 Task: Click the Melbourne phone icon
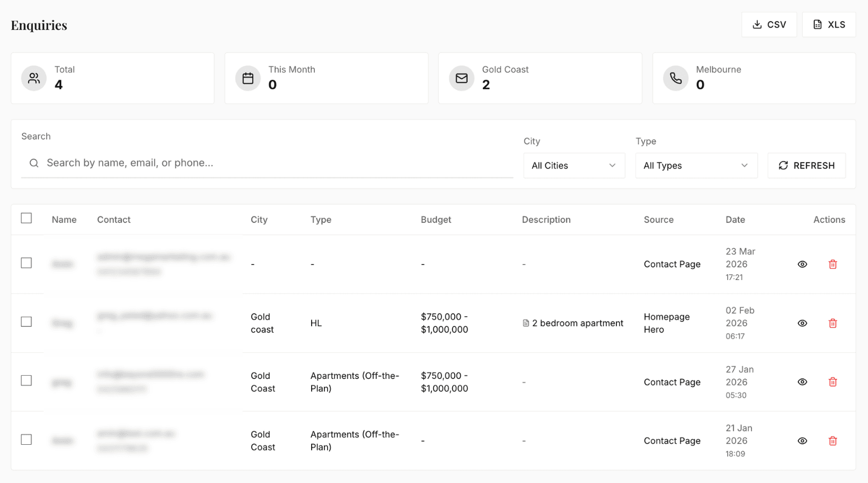(x=675, y=78)
